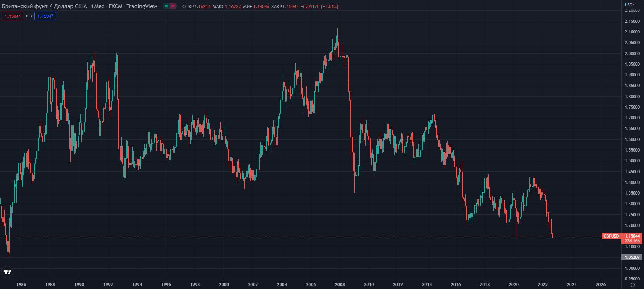The height and width of the screenshot is (289, 644).
Task: Click 2008 on the time axis
Action: click(340, 284)
